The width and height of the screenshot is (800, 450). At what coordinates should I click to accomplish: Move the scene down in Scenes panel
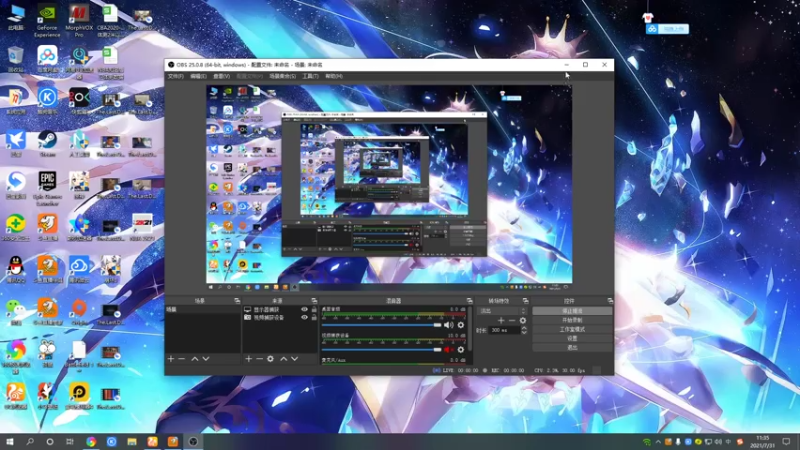(x=206, y=359)
